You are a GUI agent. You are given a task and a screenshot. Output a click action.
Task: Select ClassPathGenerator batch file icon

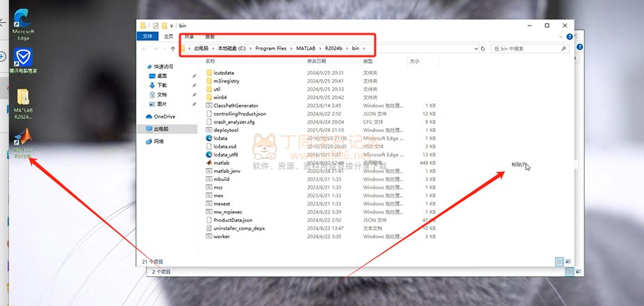pos(209,105)
